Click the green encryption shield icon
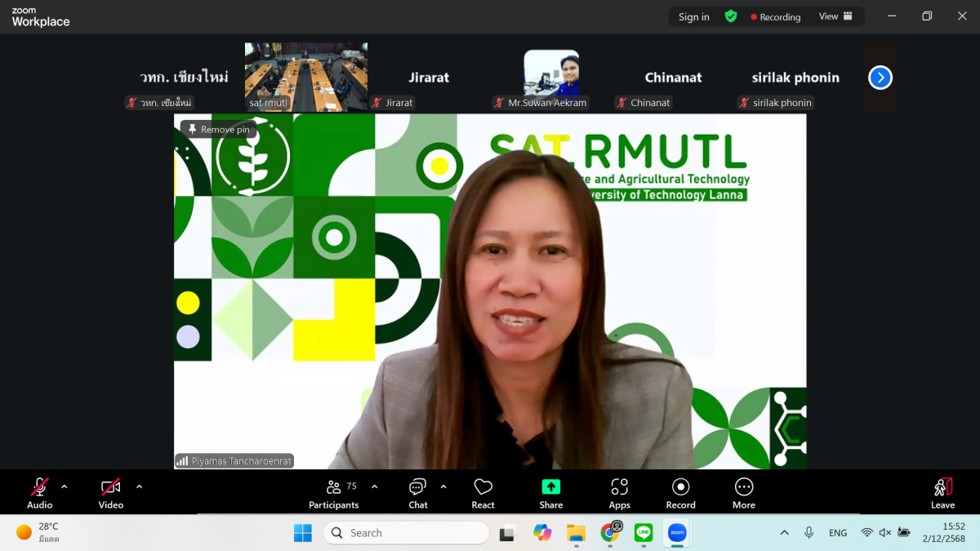This screenshot has height=551, width=980. coord(731,16)
